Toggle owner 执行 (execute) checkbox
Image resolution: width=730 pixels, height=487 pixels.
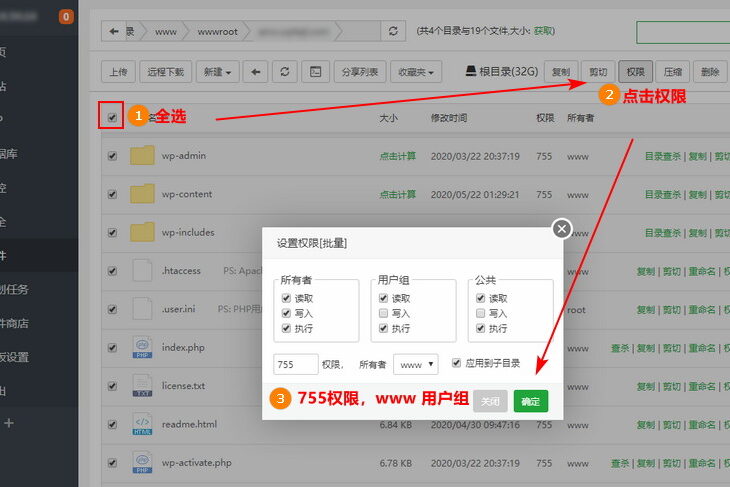click(x=287, y=328)
